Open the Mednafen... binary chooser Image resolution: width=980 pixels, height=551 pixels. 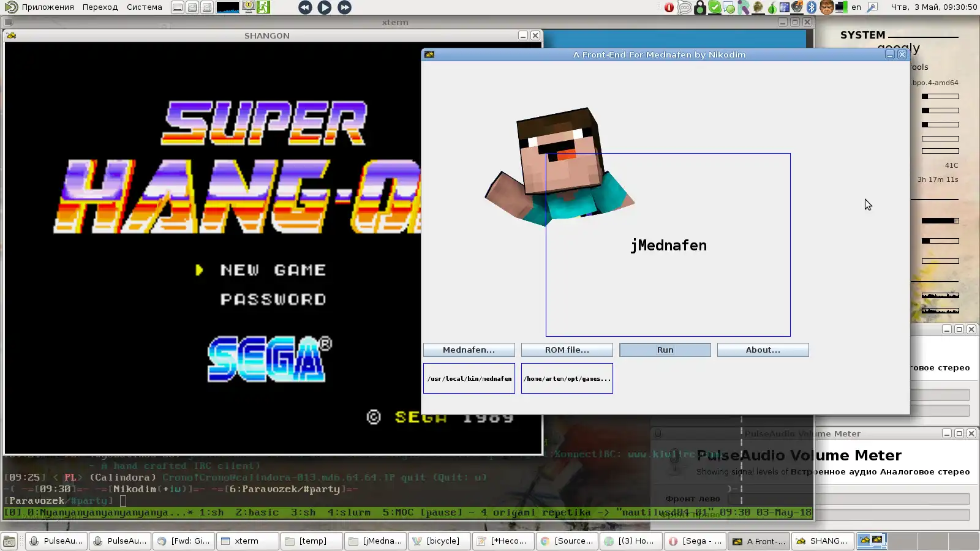tap(469, 350)
